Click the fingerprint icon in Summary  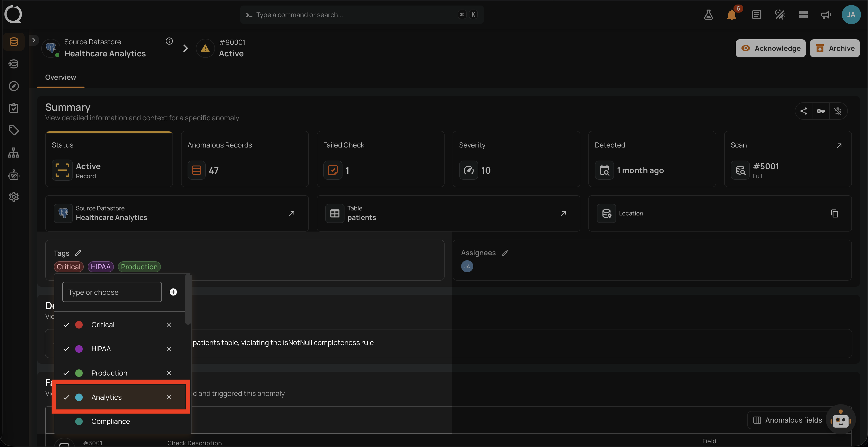pos(838,111)
